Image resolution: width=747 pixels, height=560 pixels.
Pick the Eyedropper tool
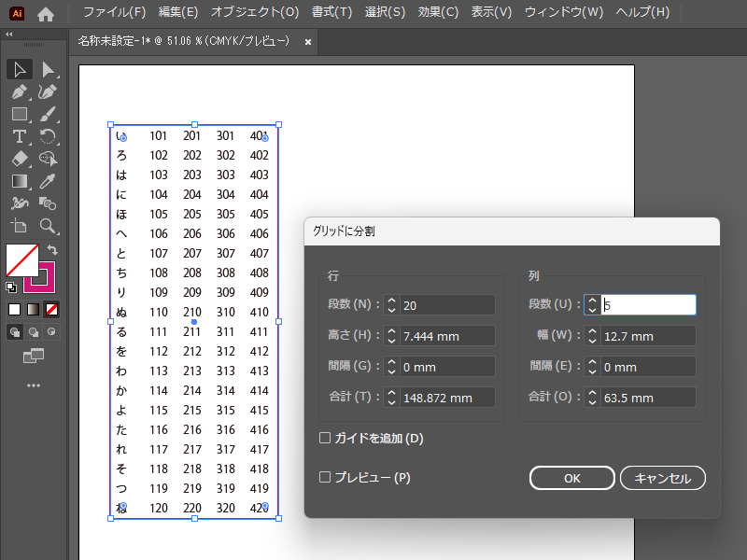tap(49, 181)
